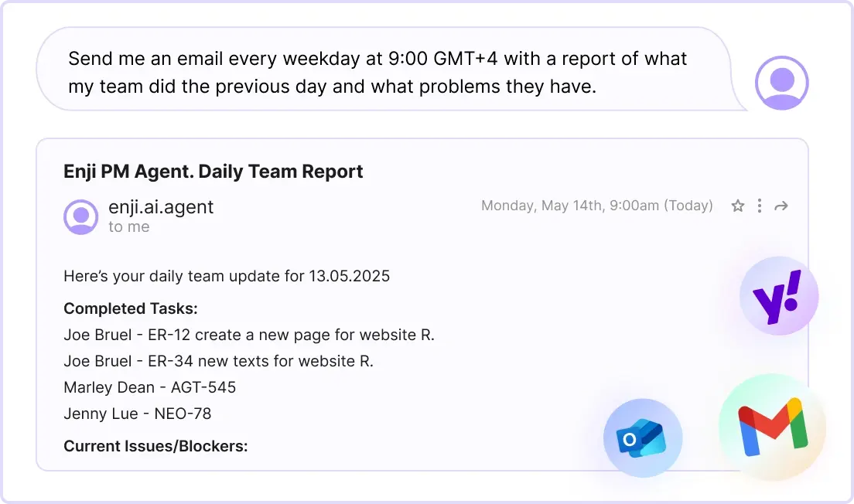854x504 pixels.
Task: Click the enji.ai.agent sender avatar
Action: (x=81, y=216)
